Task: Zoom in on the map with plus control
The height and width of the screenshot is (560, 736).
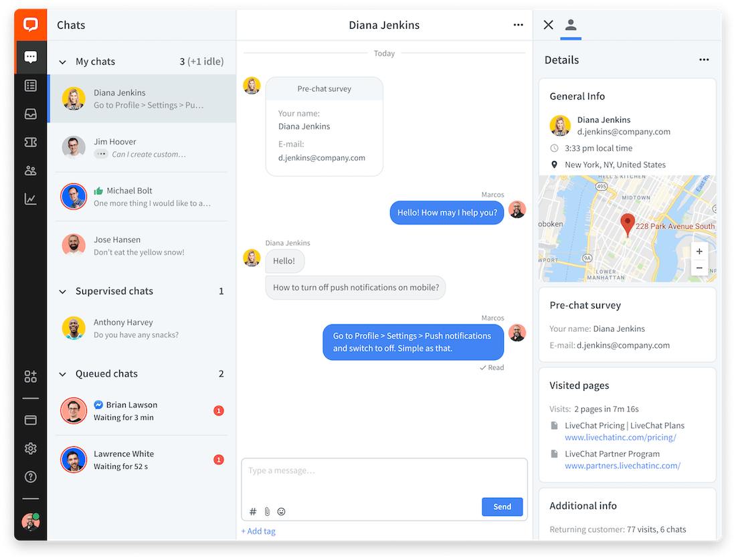Action: click(x=699, y=251)
